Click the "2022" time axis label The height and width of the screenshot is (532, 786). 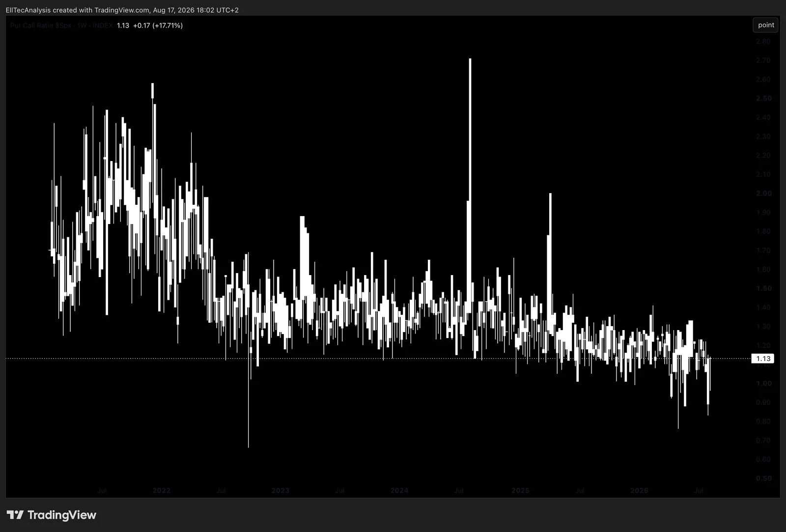click(162, 491)
